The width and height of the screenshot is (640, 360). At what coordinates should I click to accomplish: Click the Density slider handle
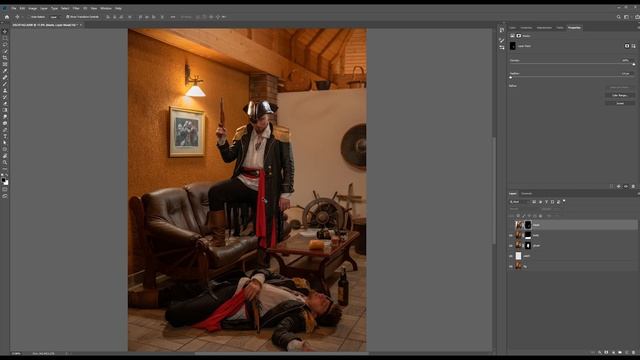point(633,64)
